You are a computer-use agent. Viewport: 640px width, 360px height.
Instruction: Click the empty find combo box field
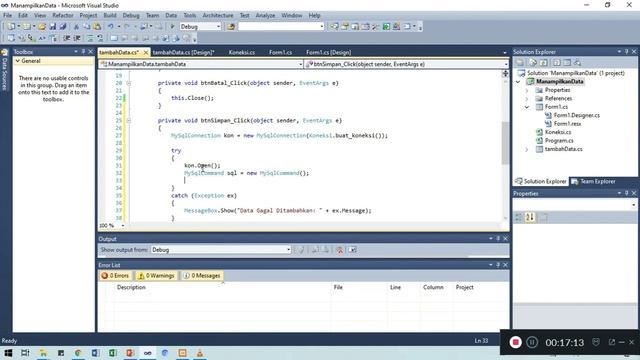coord(281,27)
